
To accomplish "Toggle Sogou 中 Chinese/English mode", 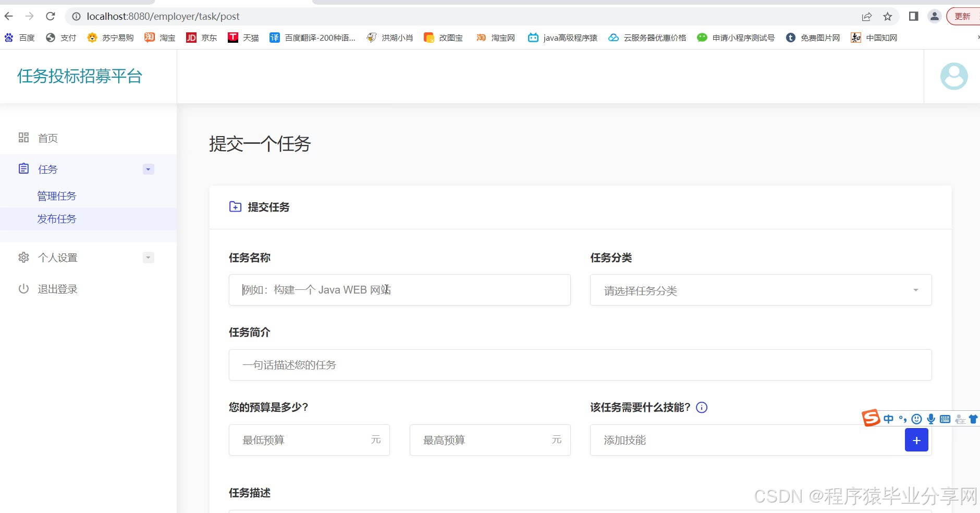I will [x=888, y=419].
